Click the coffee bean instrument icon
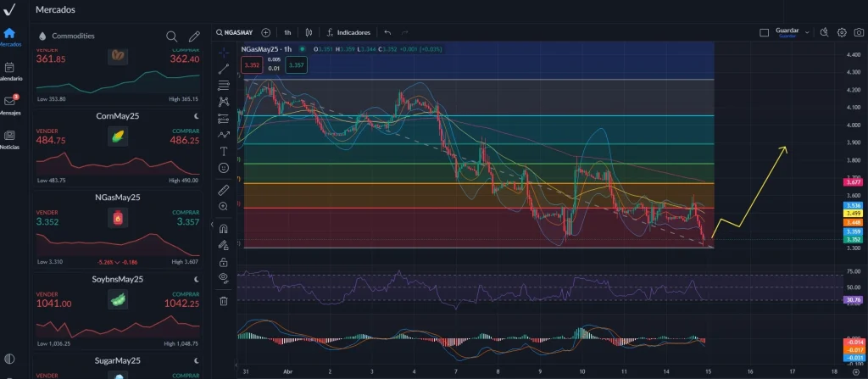 click(x=117, y=55)
